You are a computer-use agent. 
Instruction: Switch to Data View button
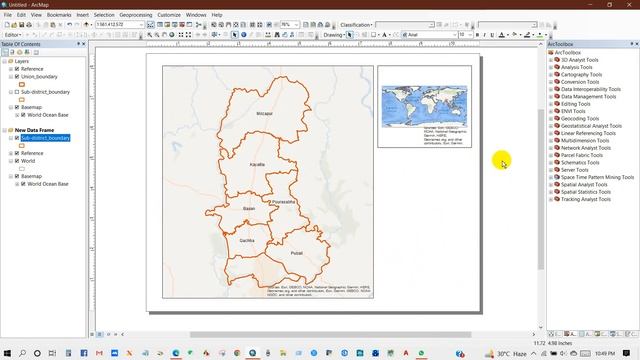coord(92,334)
